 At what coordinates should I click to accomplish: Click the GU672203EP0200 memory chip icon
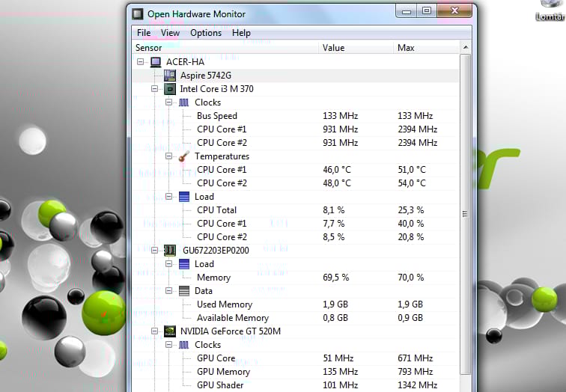pyautogui.click(x=170, y=251)
